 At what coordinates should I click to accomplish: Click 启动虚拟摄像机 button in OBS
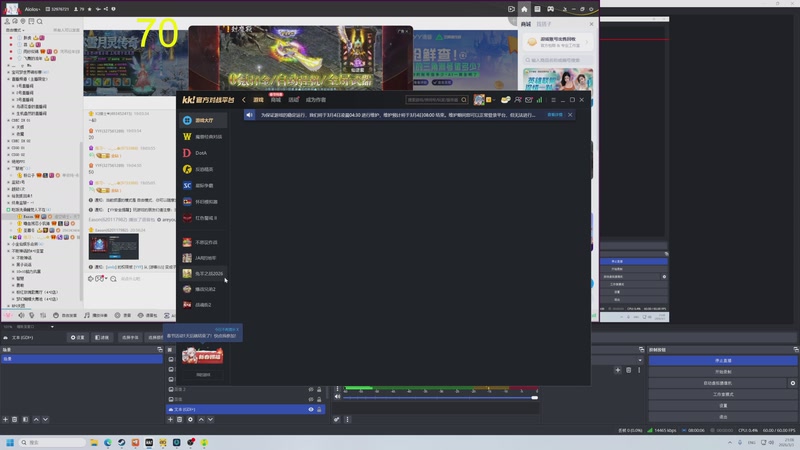[717, 383]
